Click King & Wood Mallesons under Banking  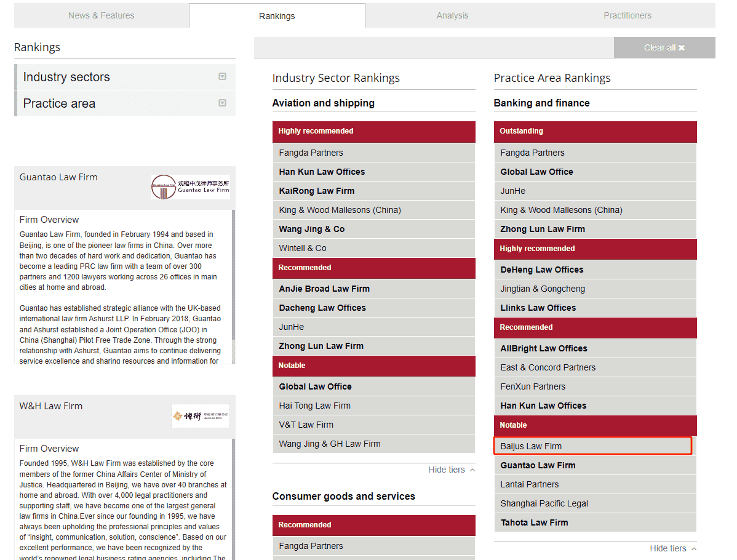595,210
